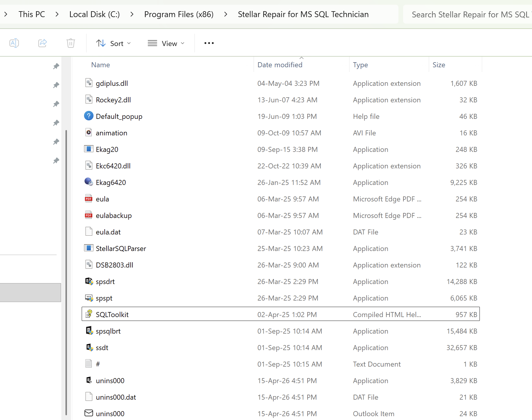Sort by the Size column header

click(439, 65)
